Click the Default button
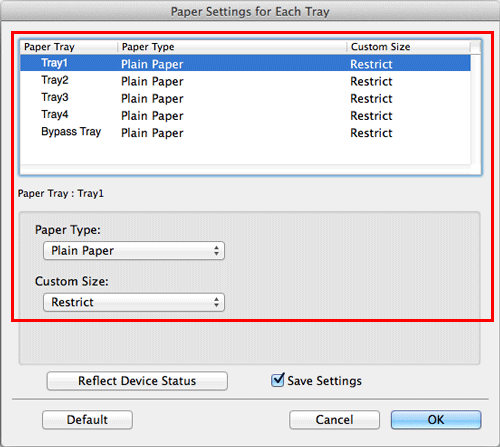This screenshot has width=500, height=447. click(x=87, y=420)
